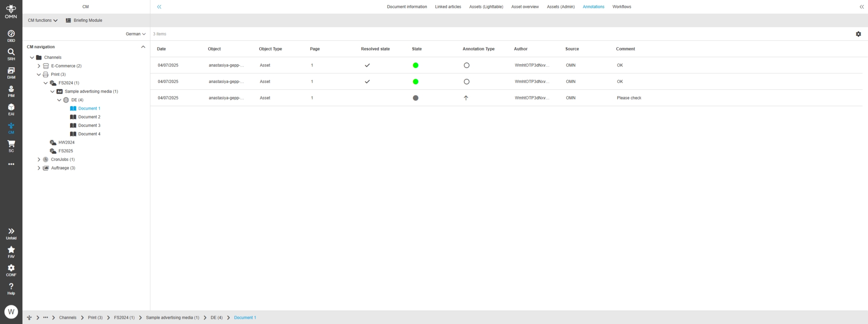Open the German language dropdown
This screenshot has height=324, width=868.
pyautogui.click(x=135, y=34)
